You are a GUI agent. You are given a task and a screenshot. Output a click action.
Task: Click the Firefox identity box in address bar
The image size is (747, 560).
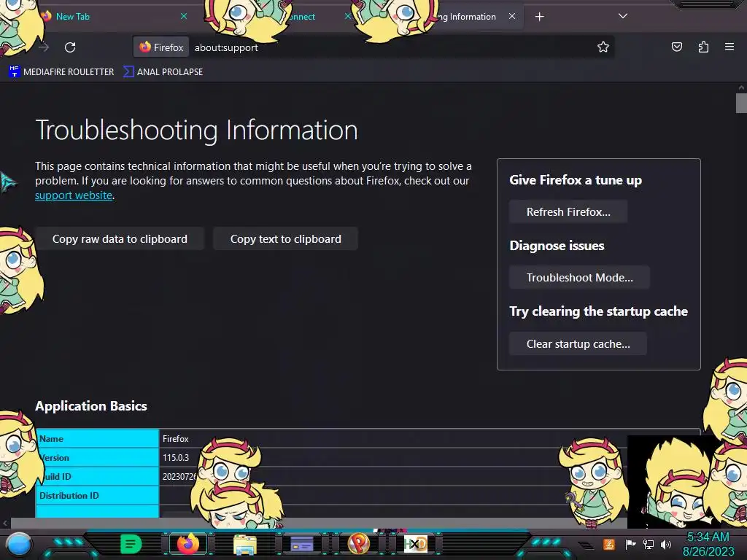pyautogui.click(x=161, y=47)
